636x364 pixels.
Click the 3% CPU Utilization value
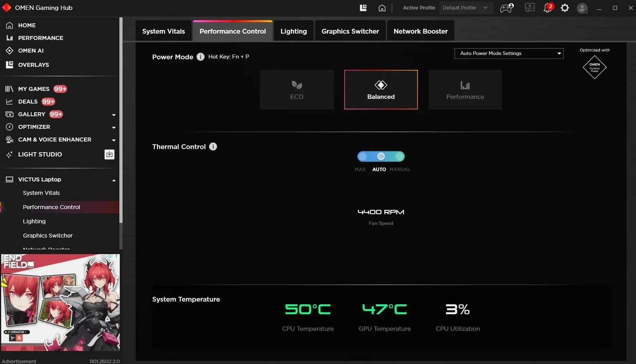pyautogui.click(x=458, y=309)
